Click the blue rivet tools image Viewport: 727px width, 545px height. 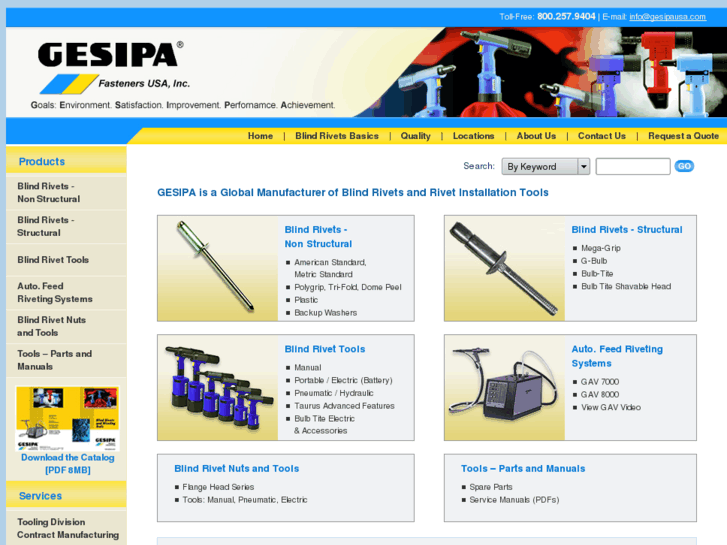(217, 387)
